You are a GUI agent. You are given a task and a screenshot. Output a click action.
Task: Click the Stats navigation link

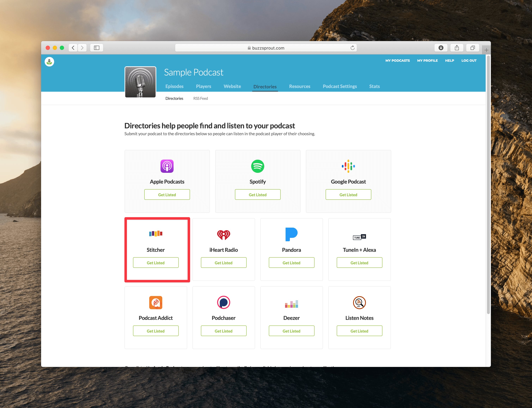tap(374, 86)
